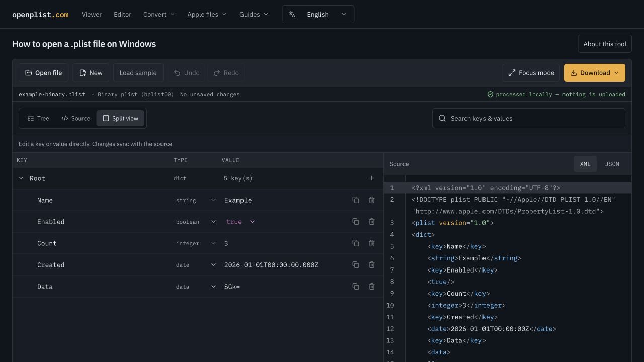
Task: Enter Focus mode
Action: pos(531,73)
